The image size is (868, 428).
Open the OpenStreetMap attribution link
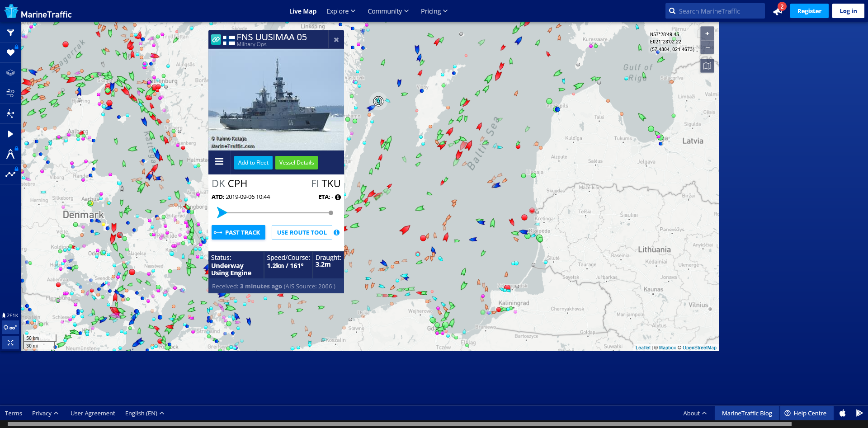coord(699,348)
